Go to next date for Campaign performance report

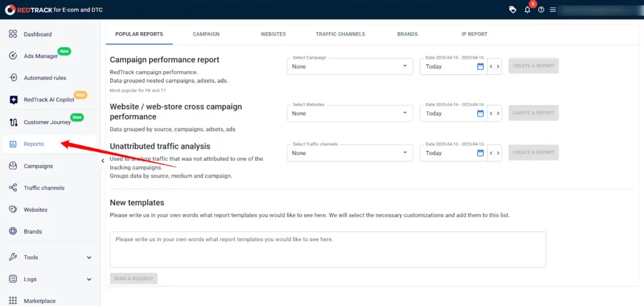pos(498,67)
